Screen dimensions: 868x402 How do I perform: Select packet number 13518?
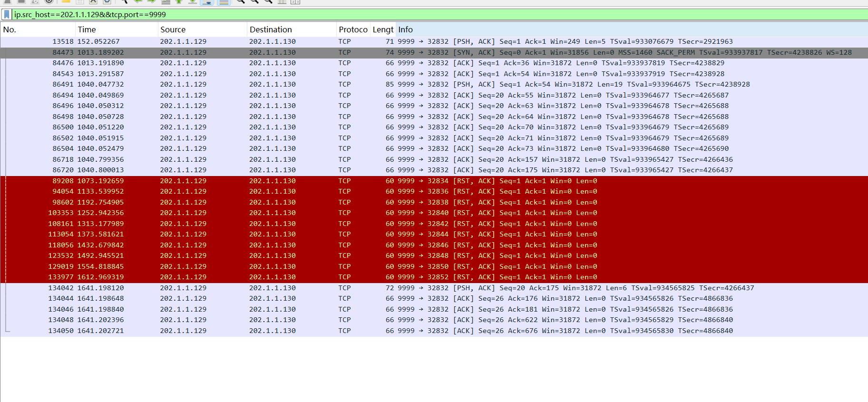(x=434, y=42)
